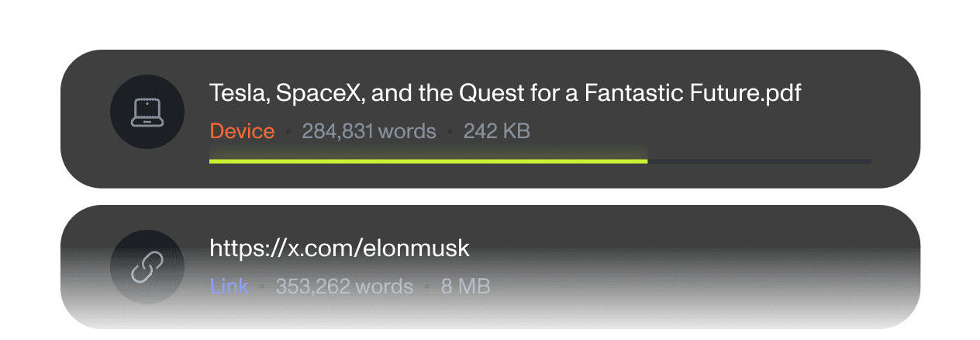Click the chain link icon
Image resolution: width=980 pixels, height=340 pixels.
tap(147, 268)
